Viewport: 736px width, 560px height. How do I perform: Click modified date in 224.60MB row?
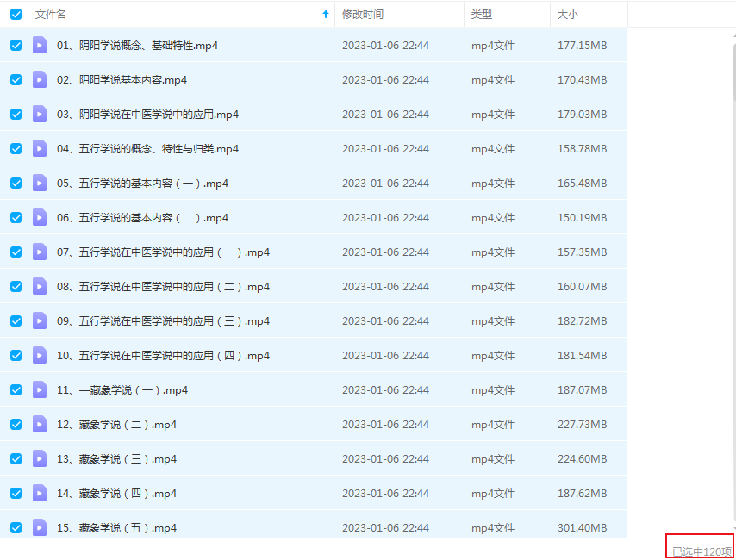pyautogui.click(x=385, y=459)
